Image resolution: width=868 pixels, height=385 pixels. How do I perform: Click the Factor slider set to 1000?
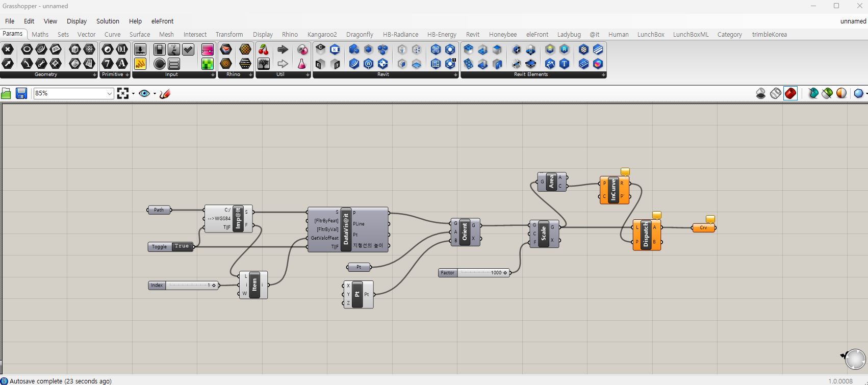pyautogui.click(x=482, y=273)
